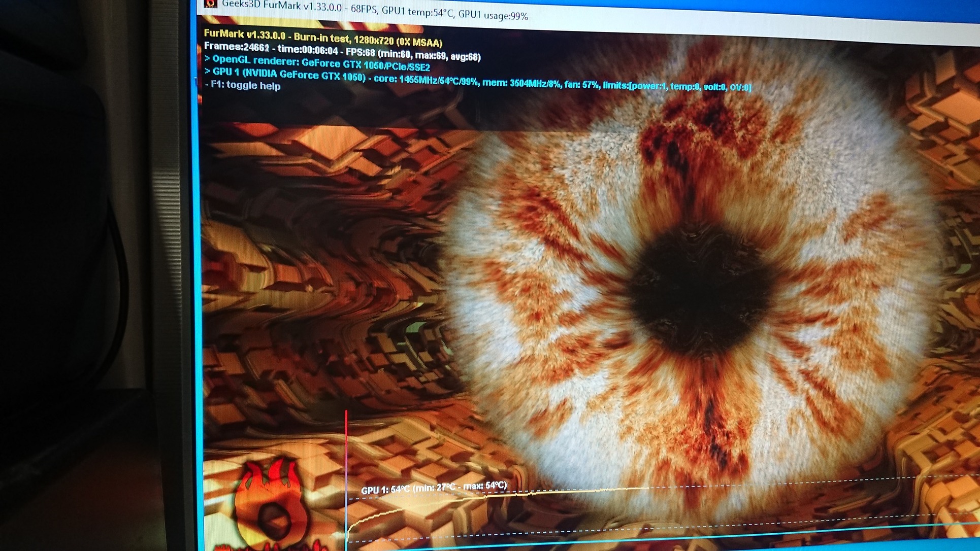Click the limits power/temp/volt readout

pos(677,86)
